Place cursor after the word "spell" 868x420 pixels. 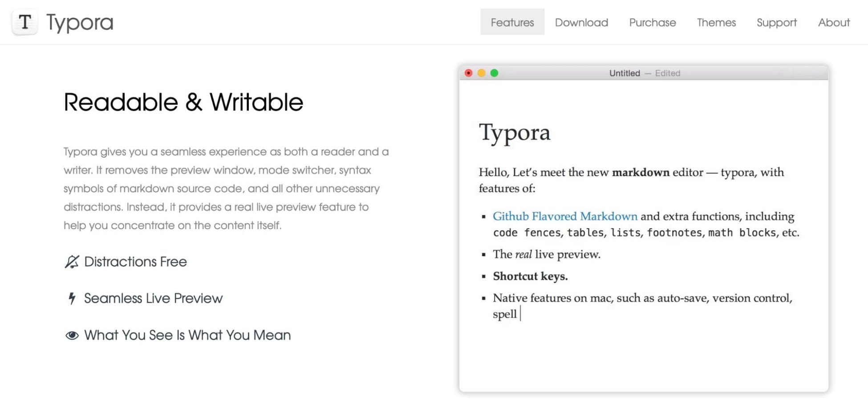point(521,314)
